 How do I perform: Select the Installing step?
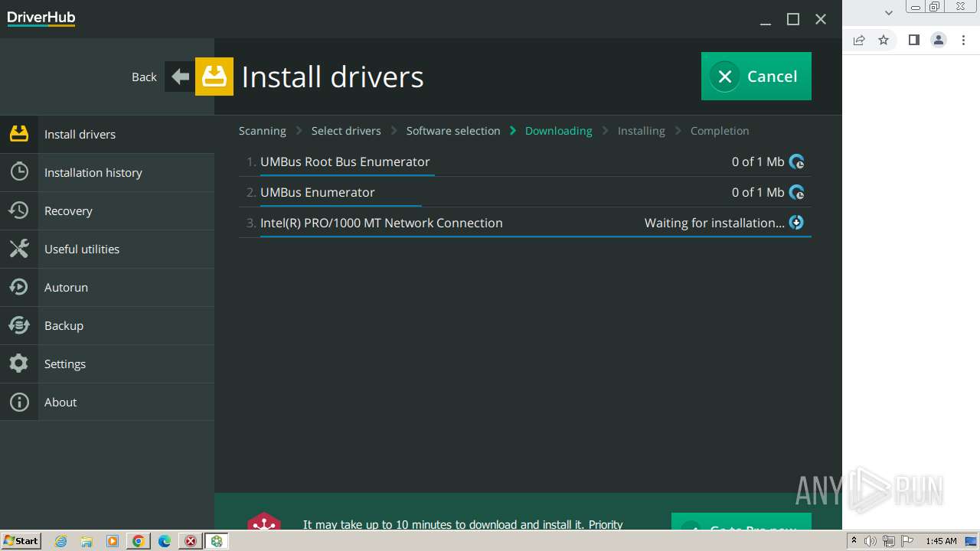click(641, 131)
